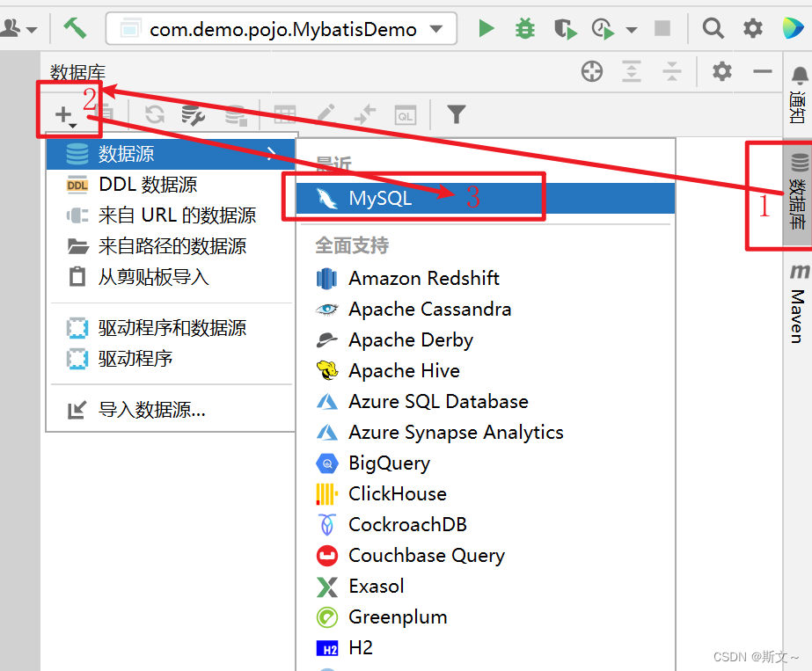This screenshot has width=812, height=671.
Task: Click the crosshair icon in the 数据库 panel header
Action: 592,71
